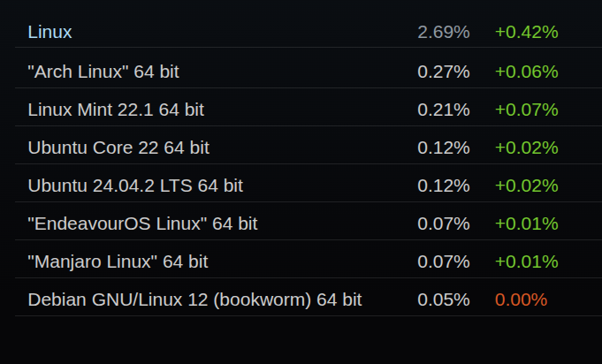
Task: Click Ubuntu Core 22's 0.12% share value
Action: click(443, 148)
